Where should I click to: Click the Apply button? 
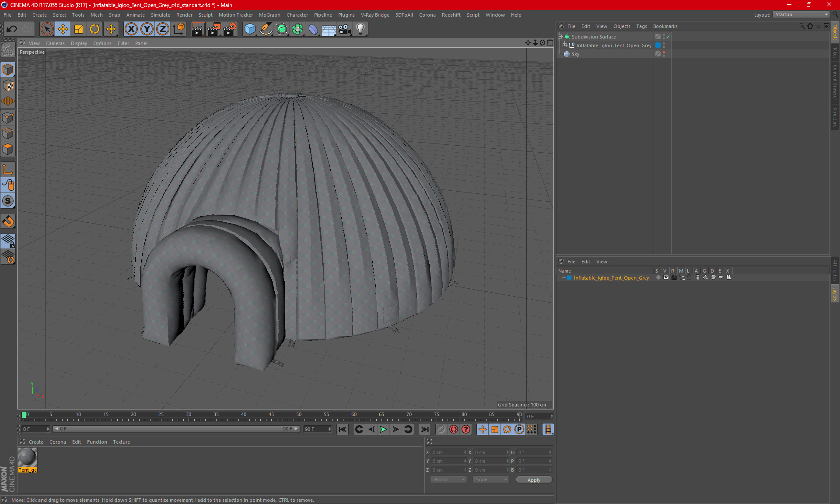(534, 480)
